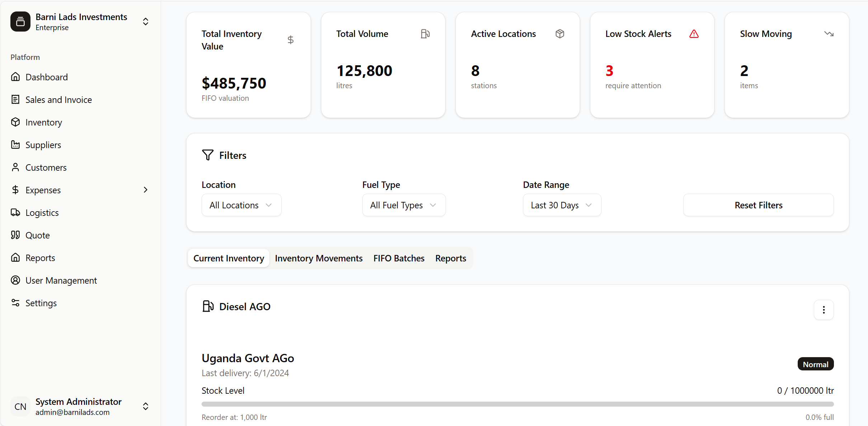The image size is (868, 426).
Task: Click the Uganda Govt AGo heading
Action: [248, 358]
